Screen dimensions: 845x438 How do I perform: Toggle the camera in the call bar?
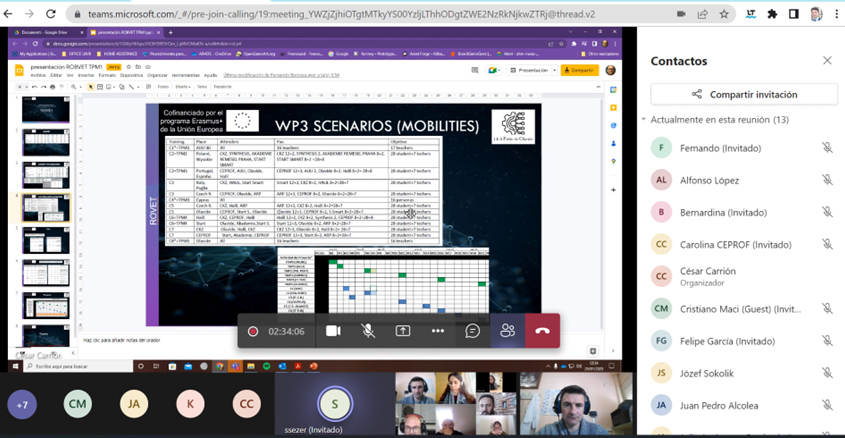pos(333,331)
